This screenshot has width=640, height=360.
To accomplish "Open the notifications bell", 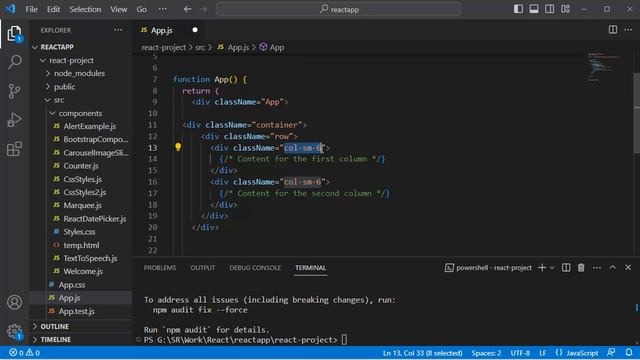I will tap(629, 353).
